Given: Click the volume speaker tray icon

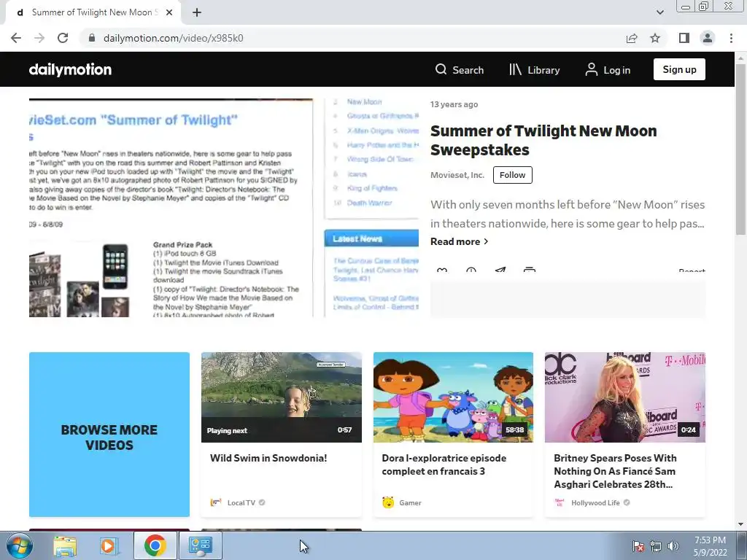Looking at the screenshot, I should point(673,546).
